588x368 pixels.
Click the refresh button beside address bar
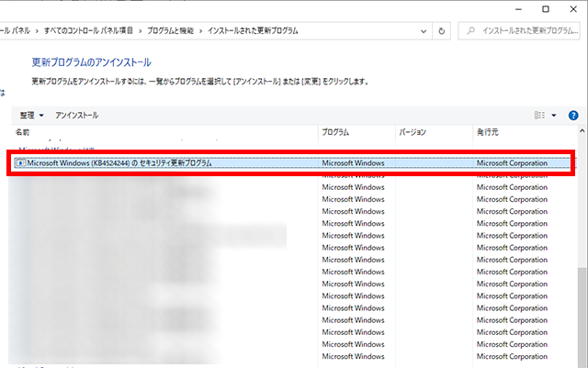coord(443,31)
